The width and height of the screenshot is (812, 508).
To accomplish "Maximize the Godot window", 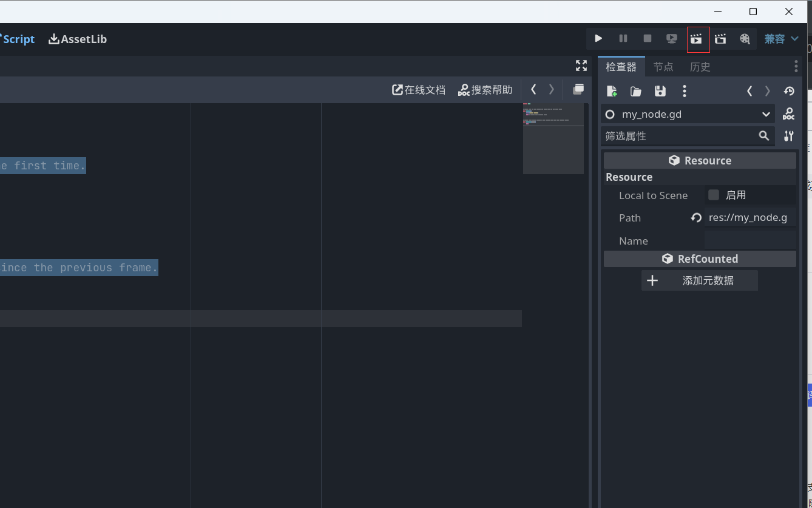I will click(x=753, y=12).
